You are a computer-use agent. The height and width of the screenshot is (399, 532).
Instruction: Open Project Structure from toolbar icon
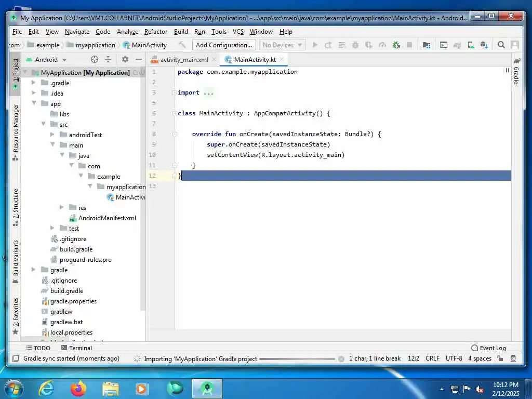(x=427, y=45)
